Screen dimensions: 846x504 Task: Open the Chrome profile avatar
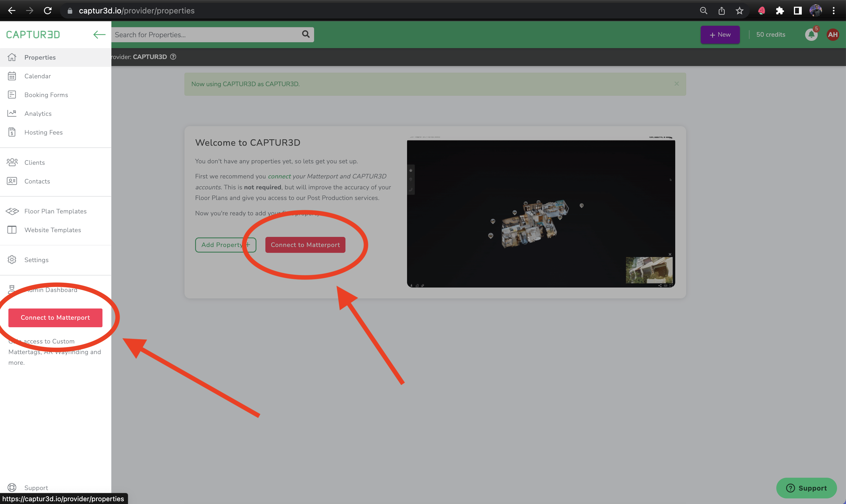tap(815, 11)
